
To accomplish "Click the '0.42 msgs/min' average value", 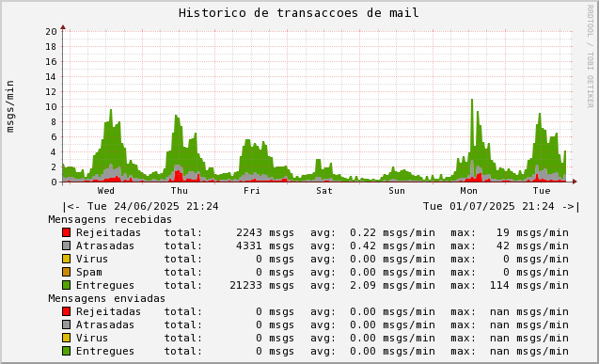I will 392,245.
